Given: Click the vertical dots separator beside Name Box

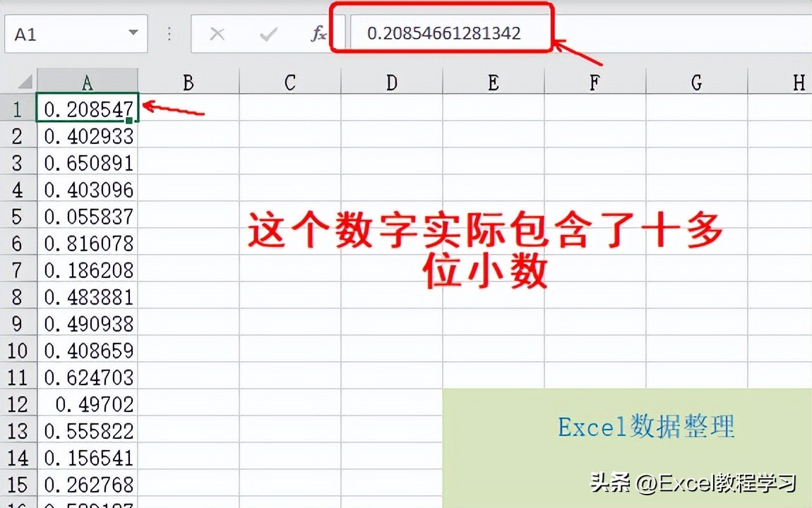Looking at the screenshot, I should pos(169,32).
